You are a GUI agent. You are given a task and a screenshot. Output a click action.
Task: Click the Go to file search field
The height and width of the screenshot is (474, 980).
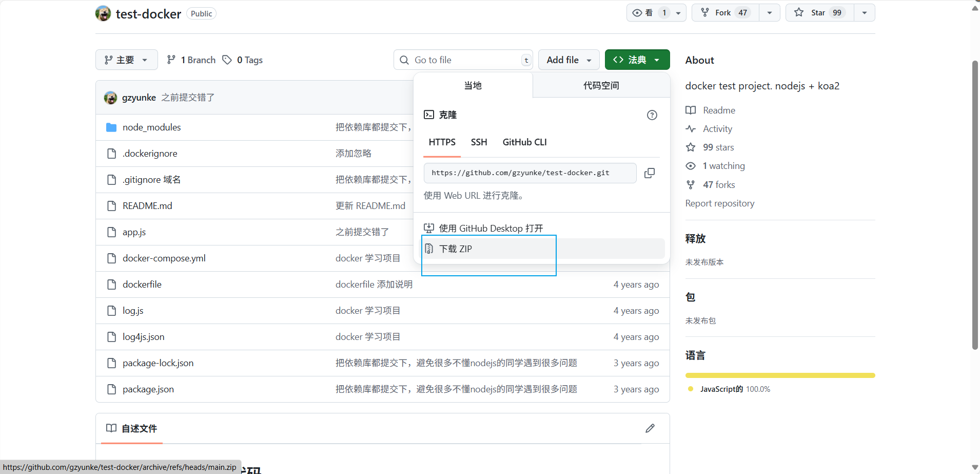click(463, 60)
